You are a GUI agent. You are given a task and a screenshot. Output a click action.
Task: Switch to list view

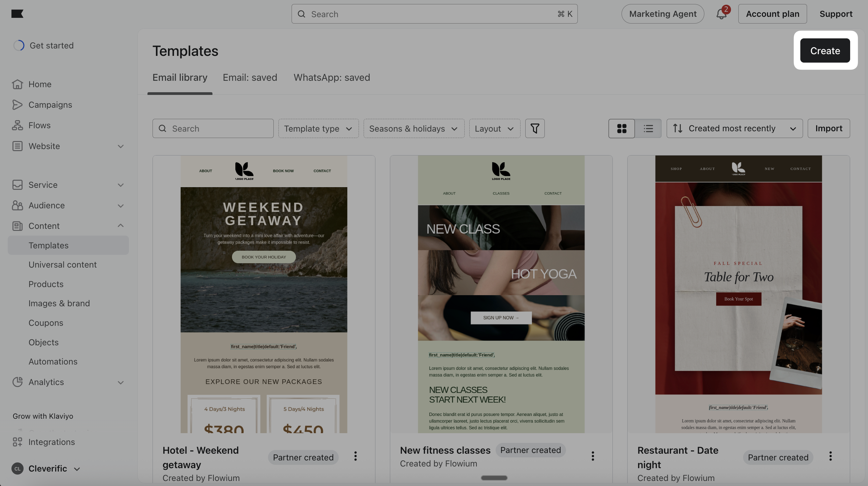click(648, 128)
